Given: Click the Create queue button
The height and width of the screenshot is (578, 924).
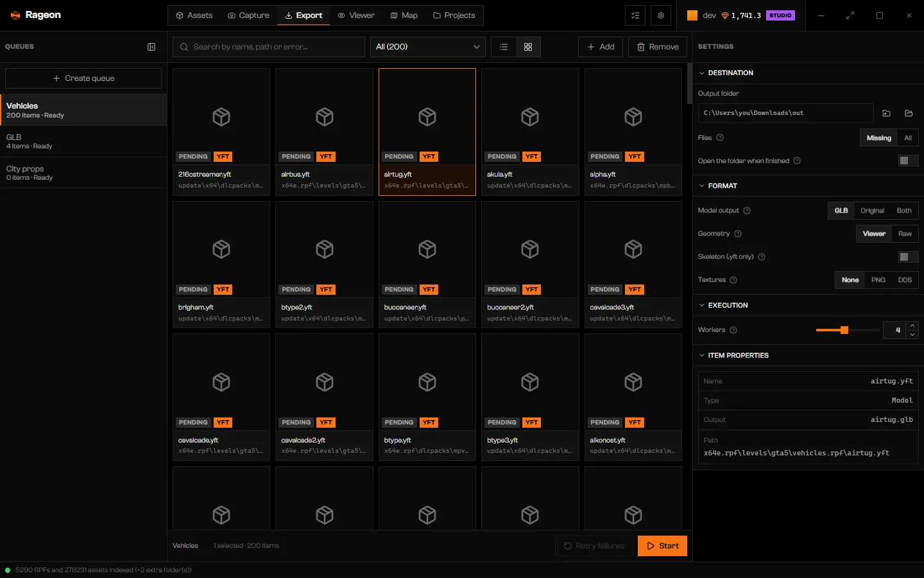Looking at the screenshot, I should click(83, 78).
